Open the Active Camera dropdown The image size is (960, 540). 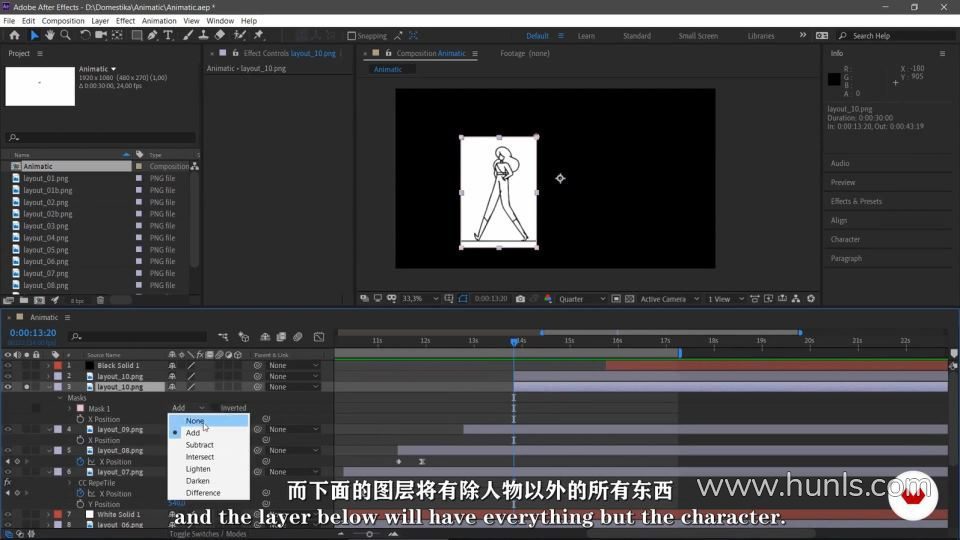(x=670, y=299)
